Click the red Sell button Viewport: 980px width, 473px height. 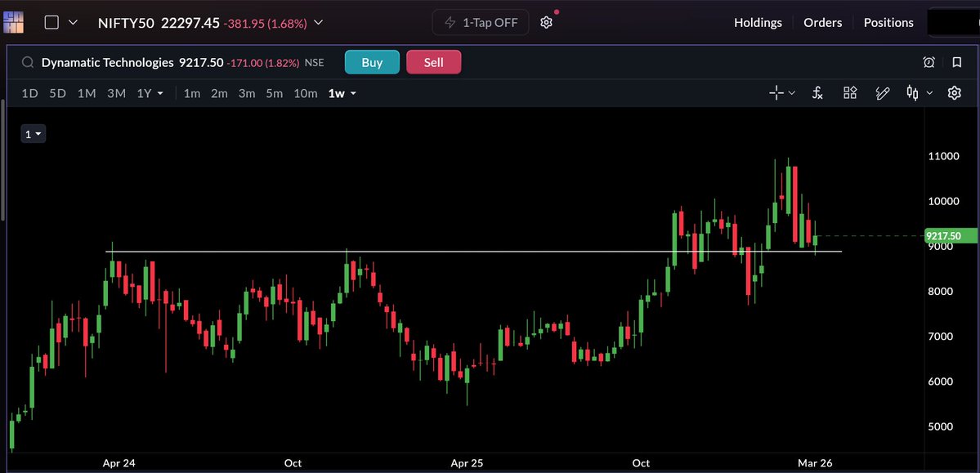pyautogui.click(x=434, y=62)
